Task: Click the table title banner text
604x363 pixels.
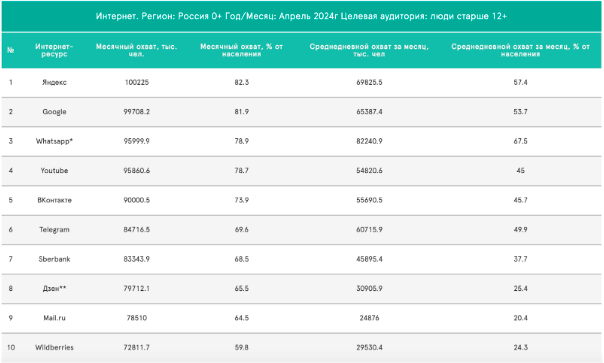Action: coord(302,16)
